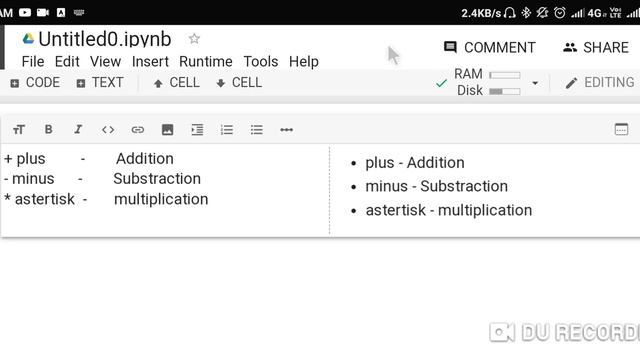
Task: Click the heading text size icon
Action: pyautogui.click(x=19, y=130)
